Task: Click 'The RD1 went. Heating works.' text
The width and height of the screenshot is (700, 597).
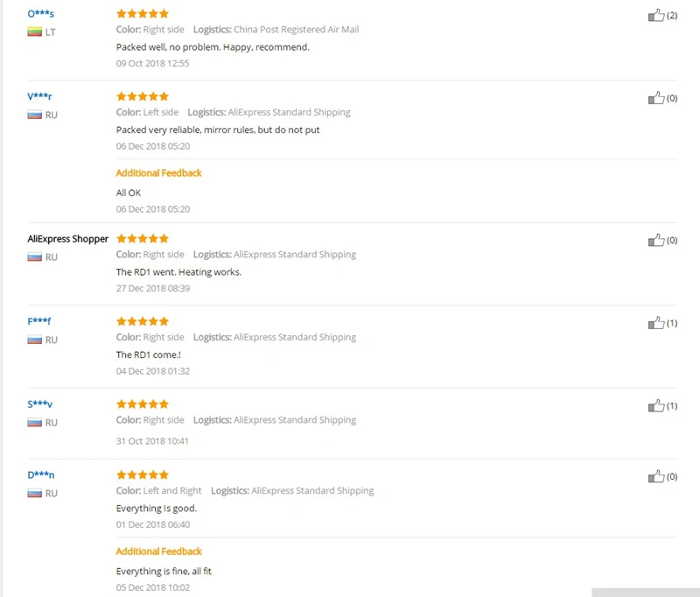Action: tap(178, 272)
